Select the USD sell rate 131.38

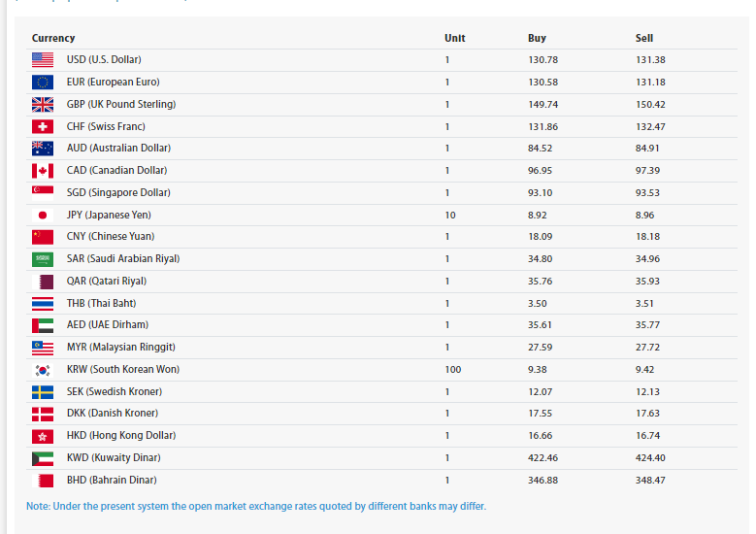[650, 60]
